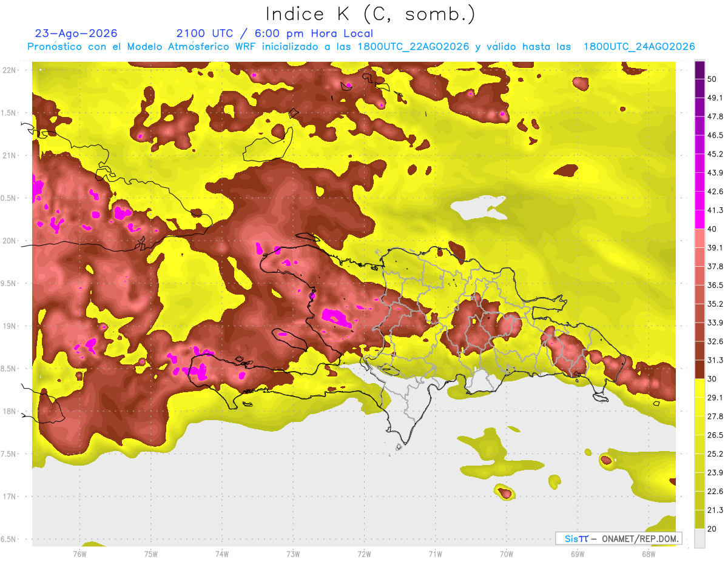Click the legend value "21.3"
Image resolution: width=728 pixels, height=562 pixels.
(x=715, y=510)
